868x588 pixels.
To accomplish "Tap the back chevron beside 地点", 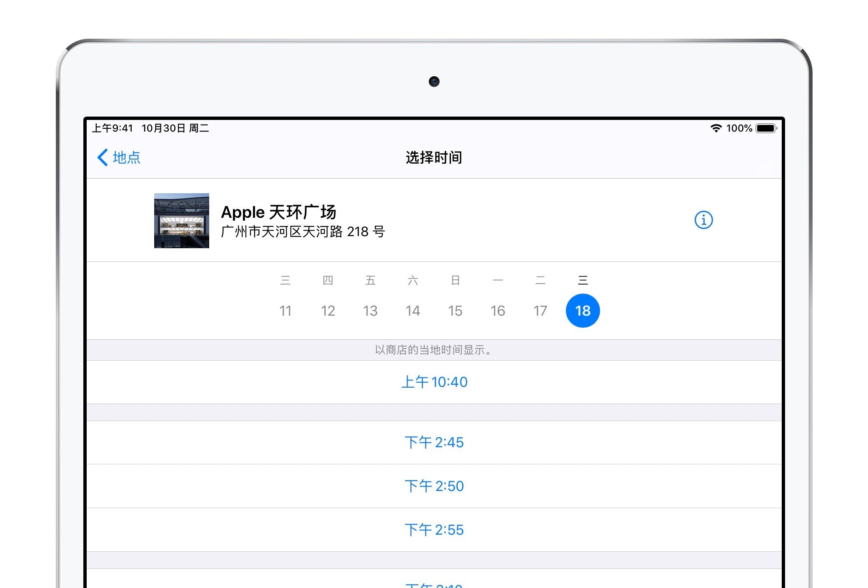I will point(103,157).
